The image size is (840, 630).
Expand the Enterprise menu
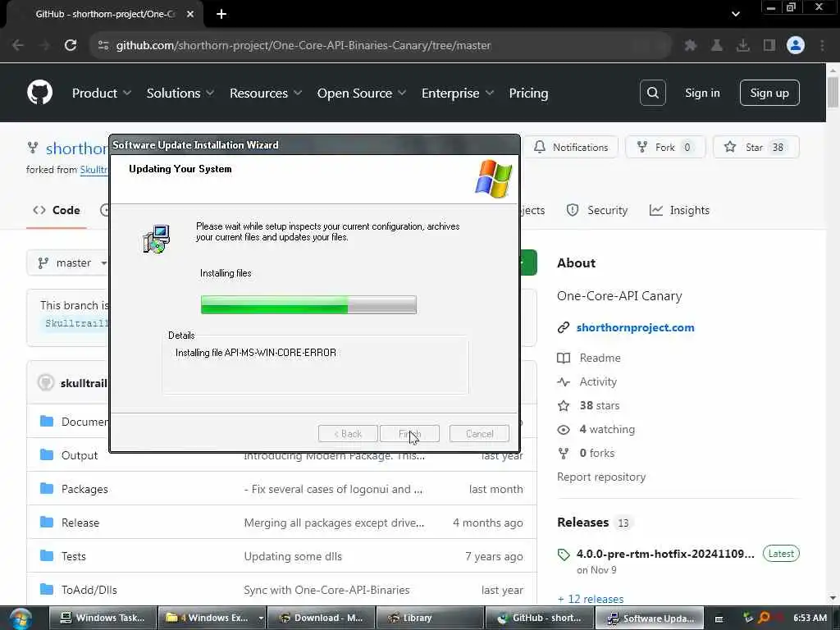click(458, 93)
